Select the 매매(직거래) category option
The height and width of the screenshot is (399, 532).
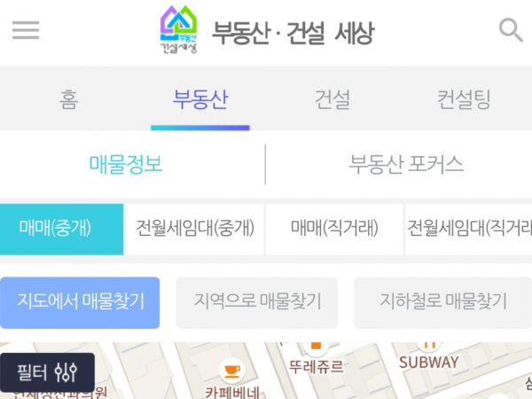(x=334, y=229)
